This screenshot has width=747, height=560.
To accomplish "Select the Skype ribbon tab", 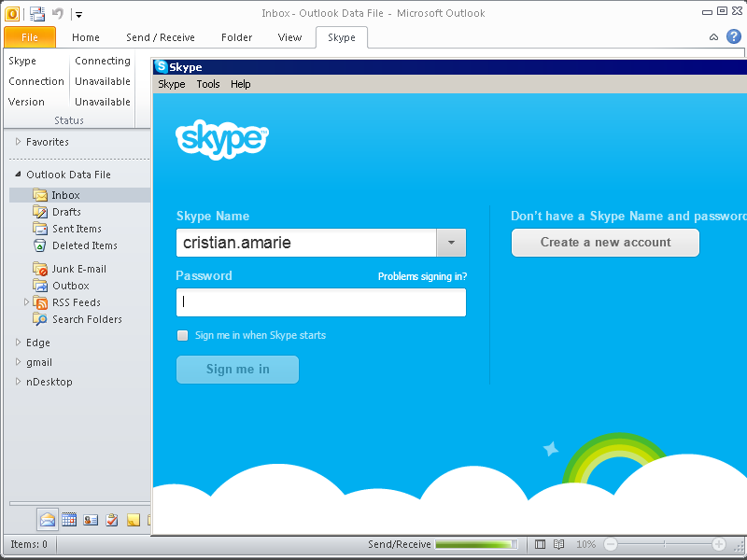I will pyautogui.click(x=342, y=37).
